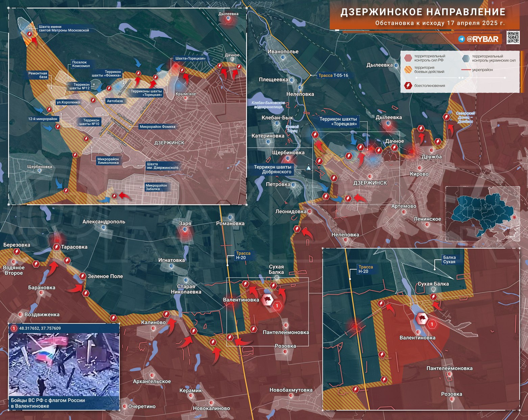Screen dimensions: 528x420
Task: Click the Telegram icon beside @RYBAR
Action: click(461, 39)
